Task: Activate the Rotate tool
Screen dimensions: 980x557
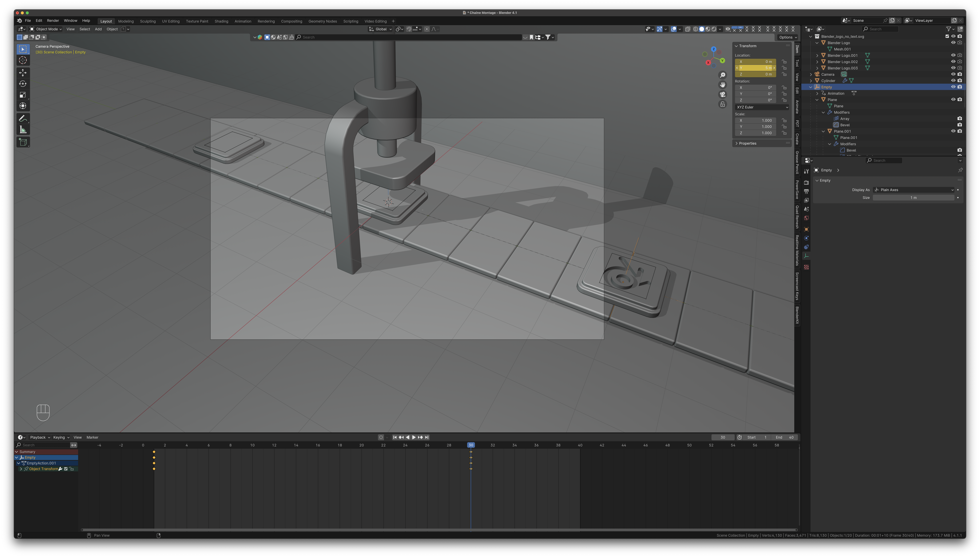Action: point(23,84)
